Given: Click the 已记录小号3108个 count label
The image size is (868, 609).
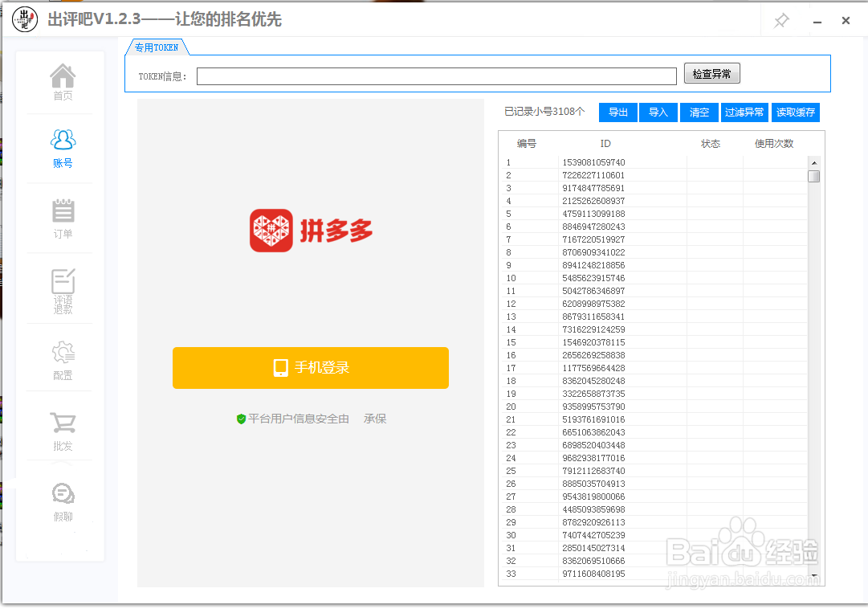Looking at the screenshot, I should pos(544,112).
